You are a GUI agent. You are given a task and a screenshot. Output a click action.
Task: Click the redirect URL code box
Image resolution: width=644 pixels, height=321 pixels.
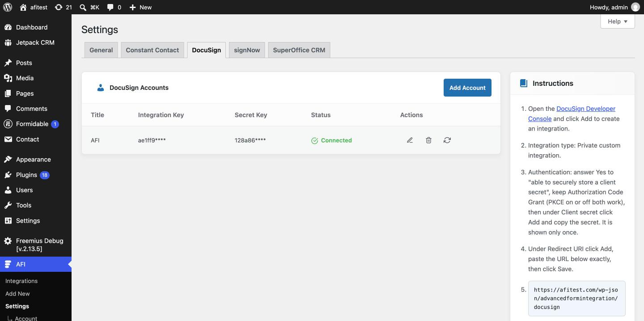pos(577,299)
